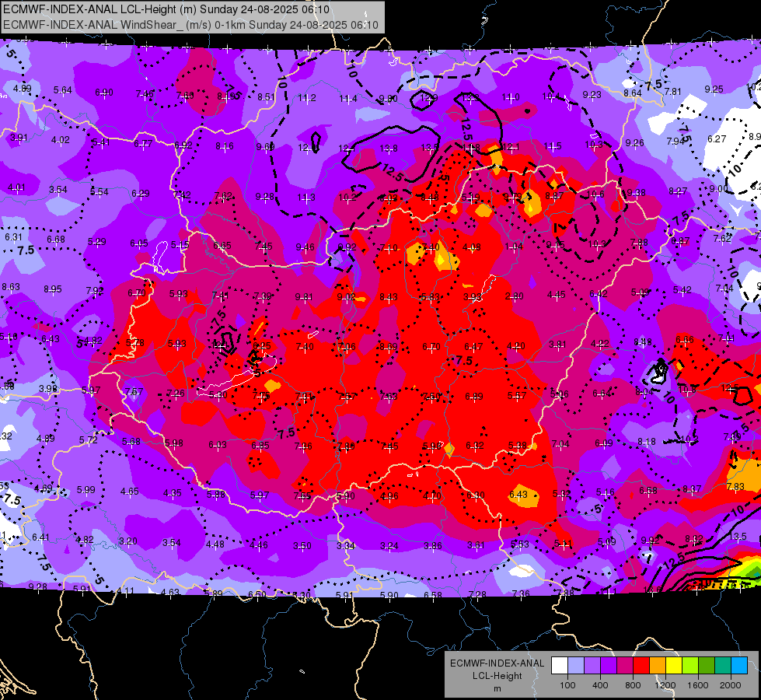
Task: Pick the magenta legend color swatch
Action: [x=625, y=666]
